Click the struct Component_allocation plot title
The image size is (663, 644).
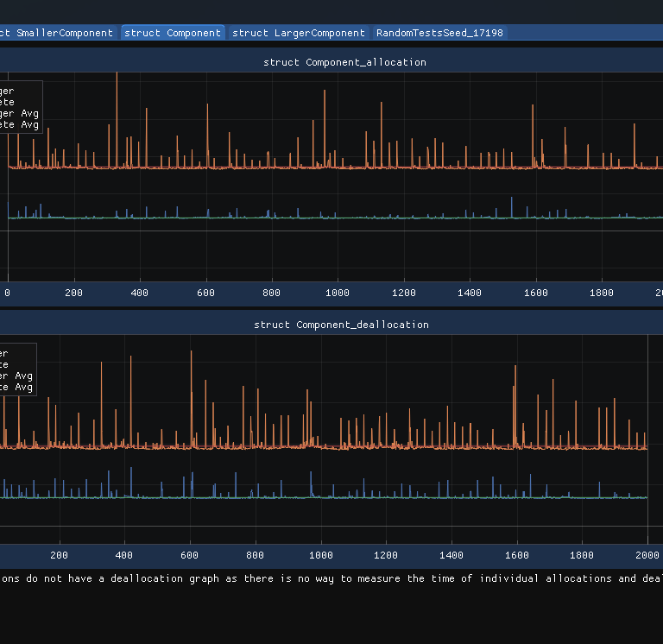(344, 62)
